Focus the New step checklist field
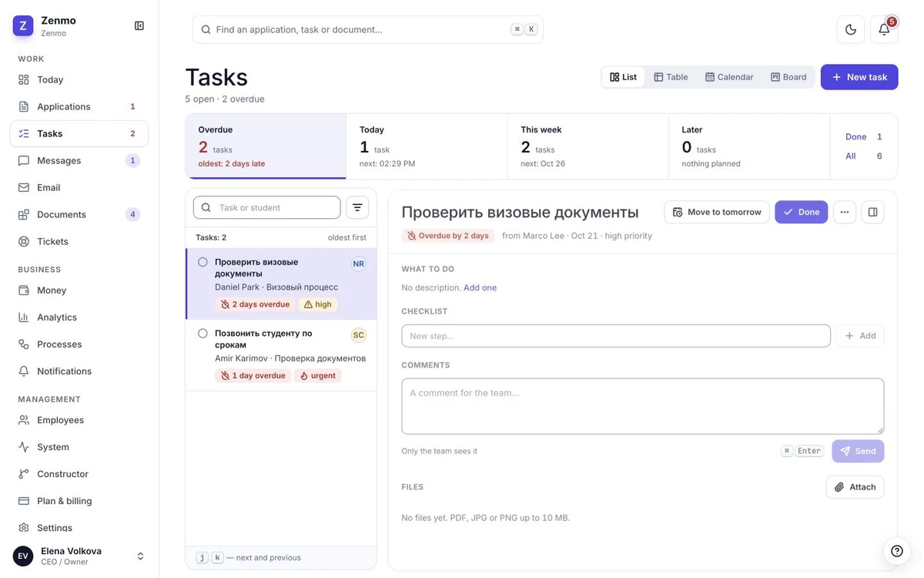924x578 pixels. tap(616, 336)
